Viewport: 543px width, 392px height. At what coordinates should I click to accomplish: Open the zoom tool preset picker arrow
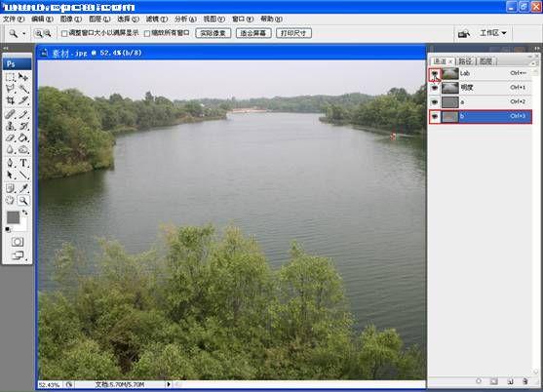pyautogui.click(x=24, y=33)
